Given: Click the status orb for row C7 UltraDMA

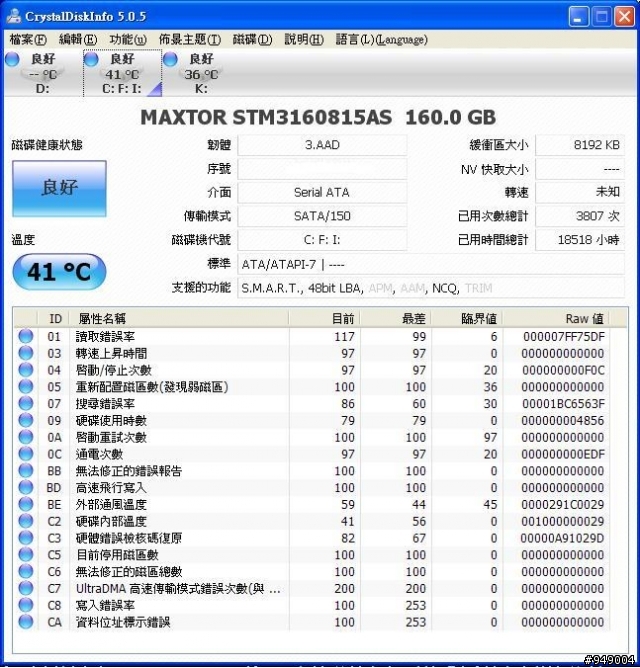Looking at the screenshot, I should tap(26, 588).
